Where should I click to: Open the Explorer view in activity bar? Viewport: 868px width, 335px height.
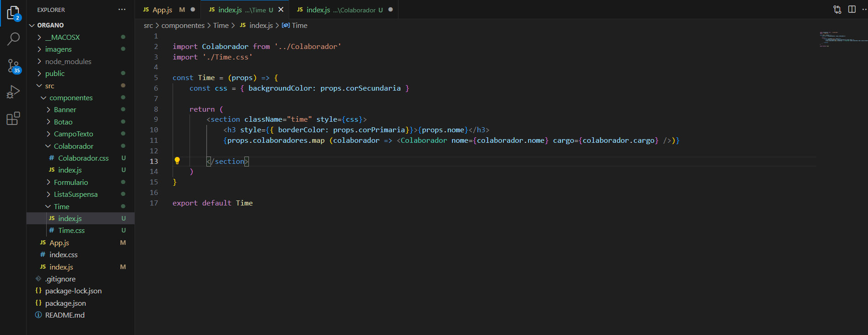(13, 13)
